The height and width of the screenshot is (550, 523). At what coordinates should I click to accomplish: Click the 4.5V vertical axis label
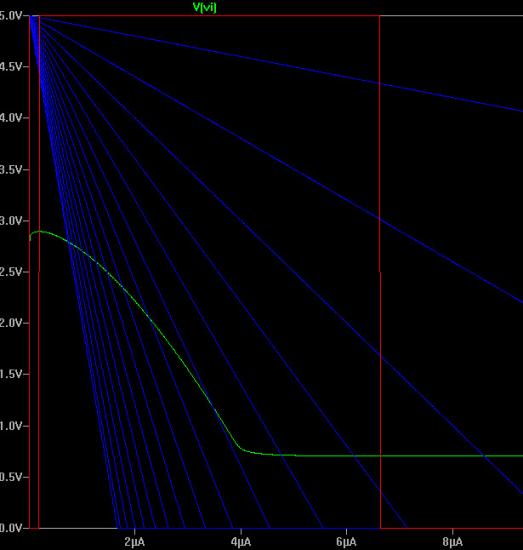click(x=11, y=67)
